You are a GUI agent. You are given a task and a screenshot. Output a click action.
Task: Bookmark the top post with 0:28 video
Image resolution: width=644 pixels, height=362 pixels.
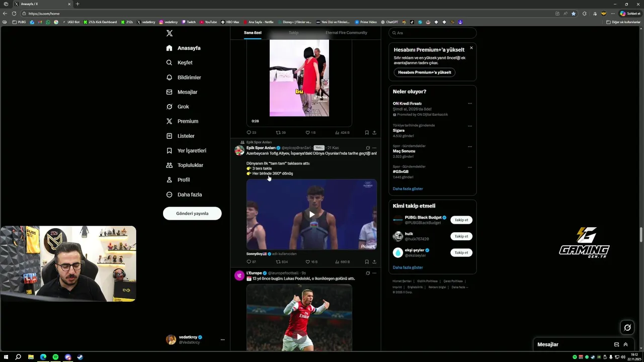click(x=367, y=133)
